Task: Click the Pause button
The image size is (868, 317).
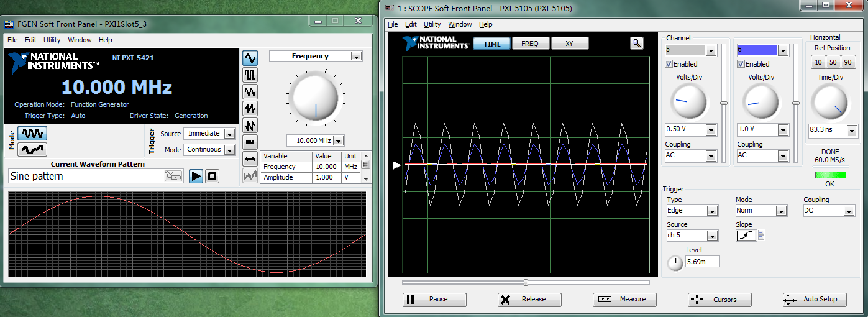Action: (x=434, y=300)
